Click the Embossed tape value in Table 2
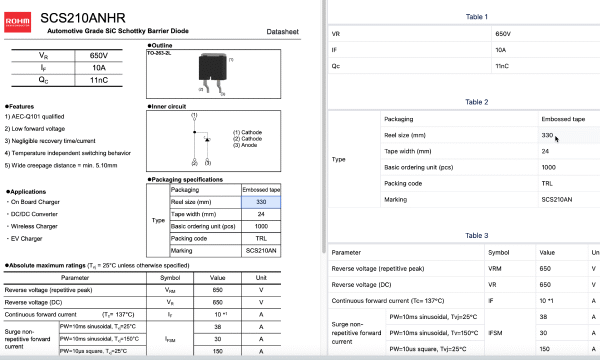Screen dimensions: 600x360 [563, 119]
